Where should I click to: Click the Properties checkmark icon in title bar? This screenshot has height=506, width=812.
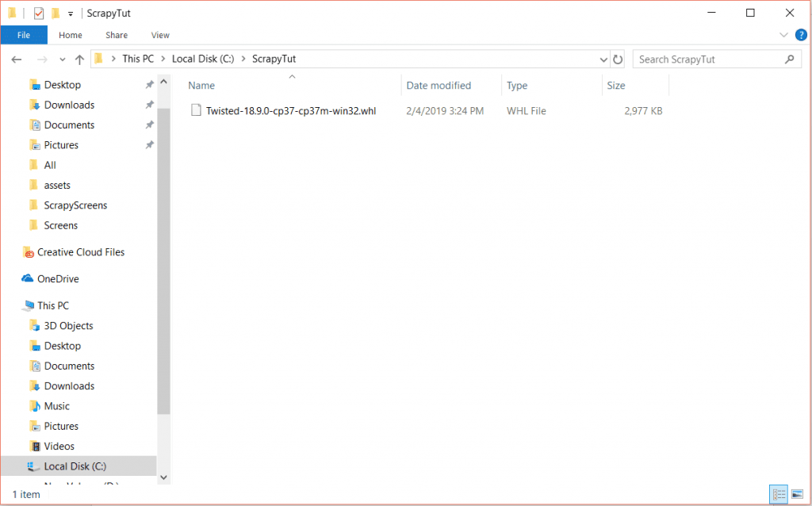[x=39, y=13]
